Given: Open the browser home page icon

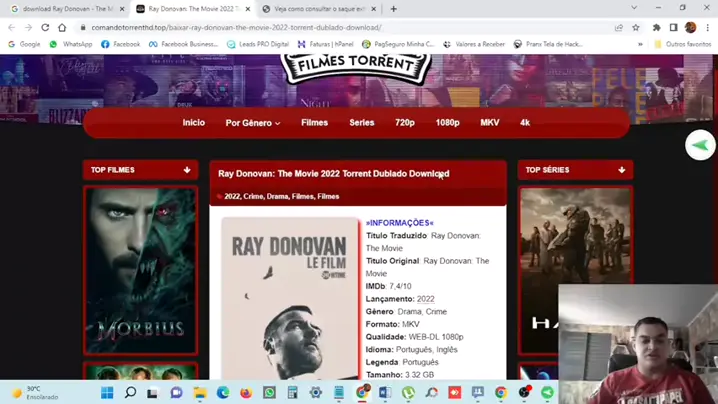Looking at the screenshot, I should [x=62, y=27].
